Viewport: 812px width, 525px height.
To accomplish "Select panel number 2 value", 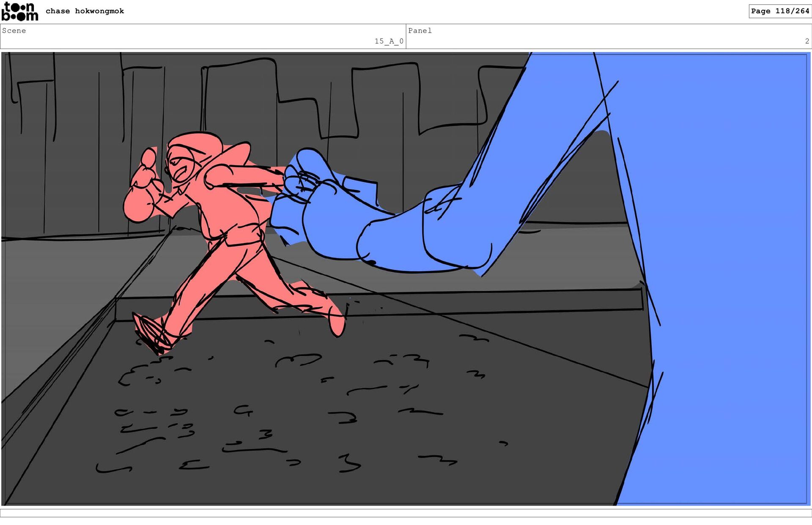I will pos(807,41).
